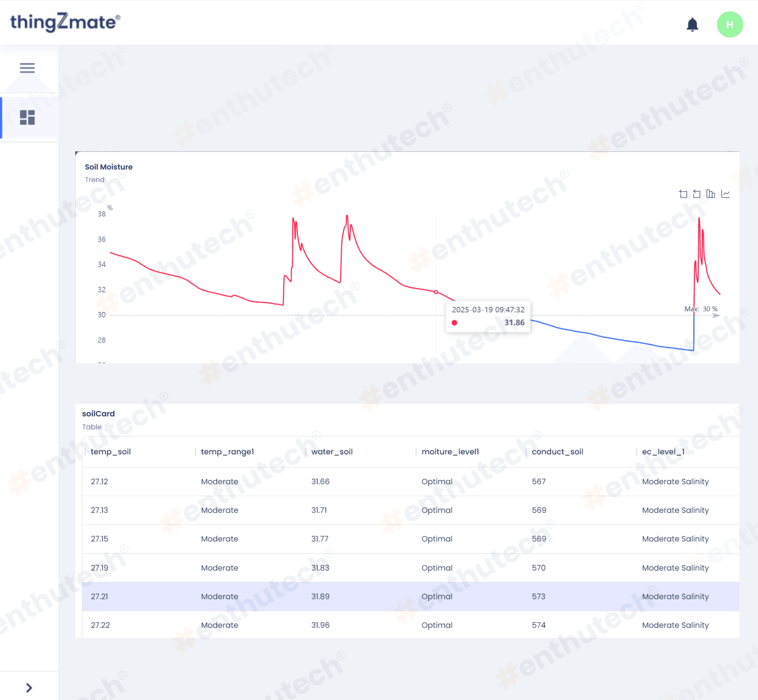This screenshot has width=758, height=700.
Task: Toggle the hamburger menu icon
Action: coord(27,68)
